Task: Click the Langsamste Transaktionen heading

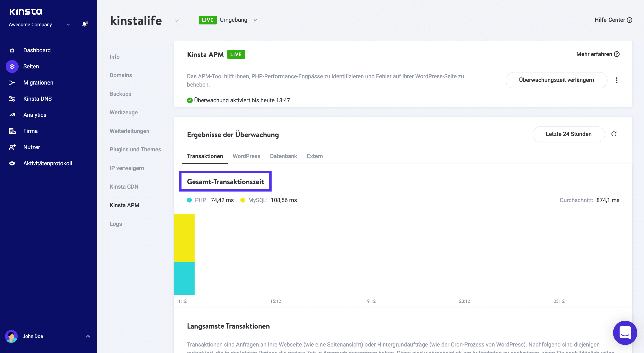Action: point(228,326)
